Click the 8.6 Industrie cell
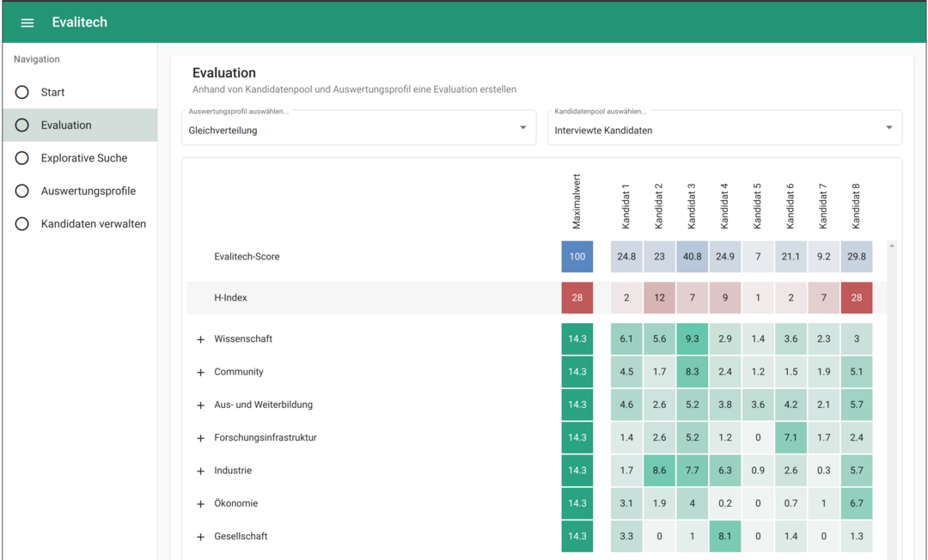This screenshot has width=928, height=560. 659,471
